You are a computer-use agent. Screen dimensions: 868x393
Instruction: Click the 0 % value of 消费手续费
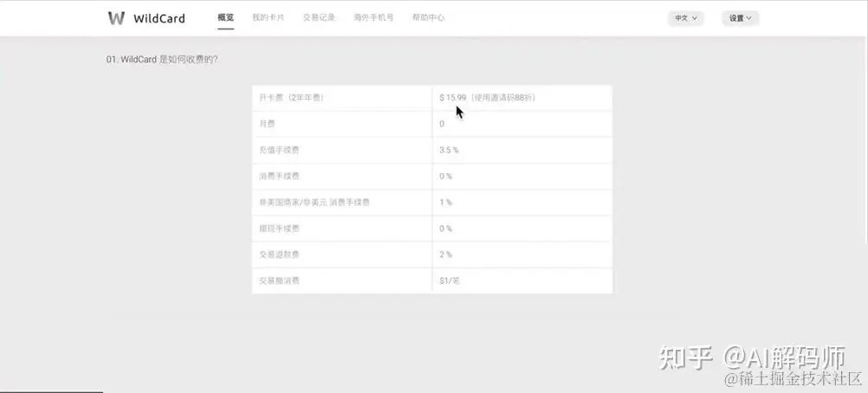(x=522, y=176)
